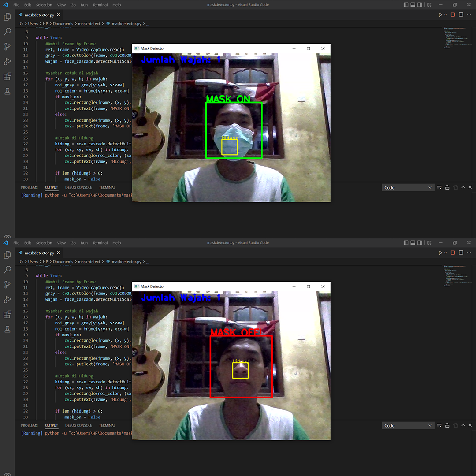Screen dimensions: 476x476
Task: Open Search view in the top VS Code window
Action: (x=7, y=32)
